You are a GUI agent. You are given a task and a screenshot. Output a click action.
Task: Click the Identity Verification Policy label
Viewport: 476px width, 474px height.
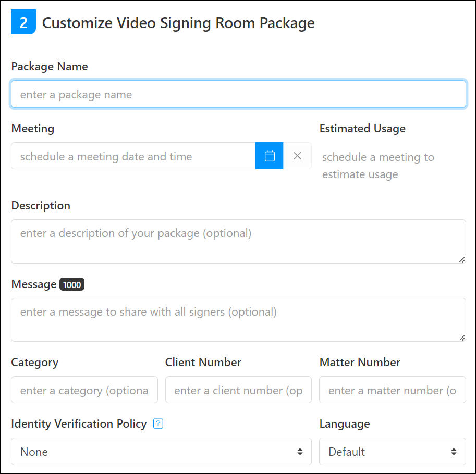pyautogui.click(x=79, y=423)
